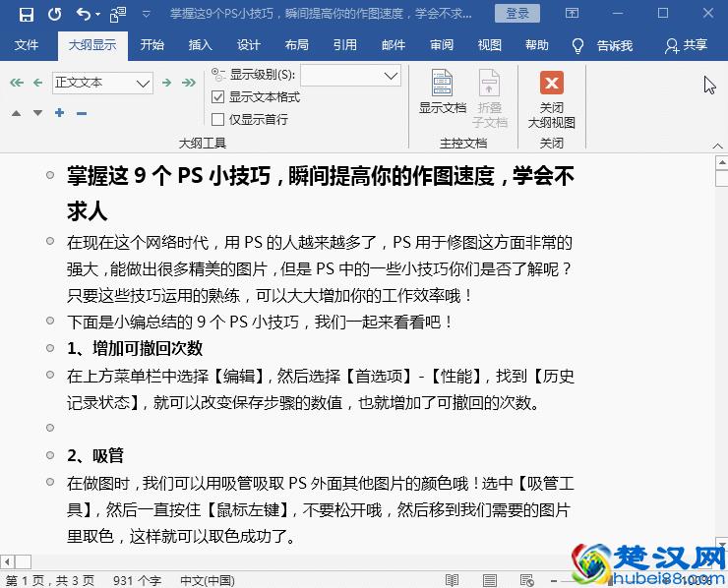Open the 布局 tab
The width and height of the screenshot is (728, 588).
point(297,45)
